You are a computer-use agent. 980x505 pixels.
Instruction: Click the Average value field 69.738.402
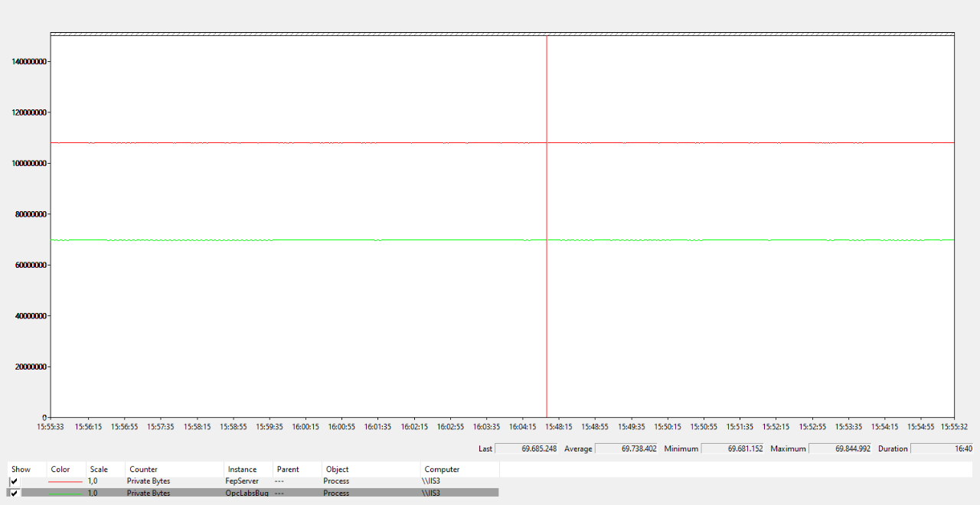click(627, 448)
